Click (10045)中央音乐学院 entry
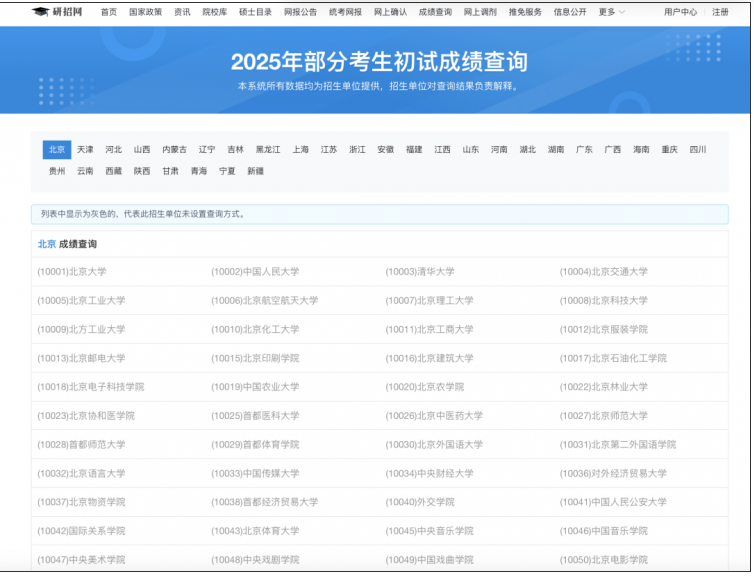Viewport: 754px width, 577px height. pos(429,531)
